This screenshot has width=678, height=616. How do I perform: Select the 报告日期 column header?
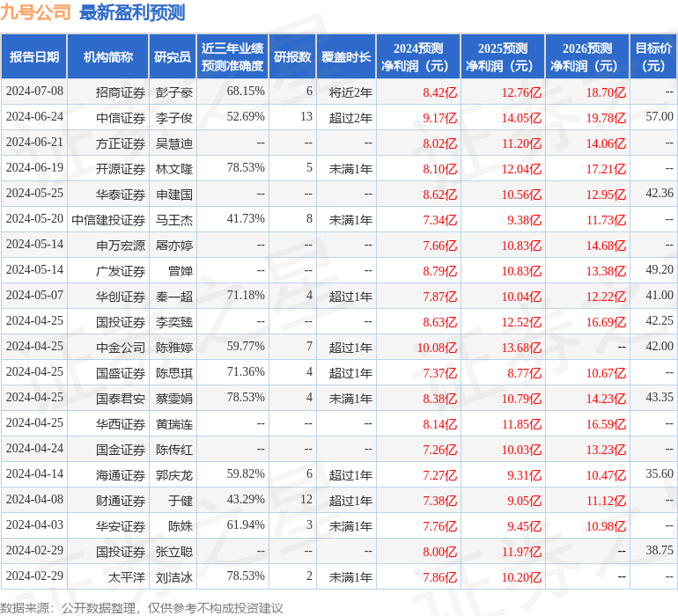pyautogui.click(x=34, y=56)
